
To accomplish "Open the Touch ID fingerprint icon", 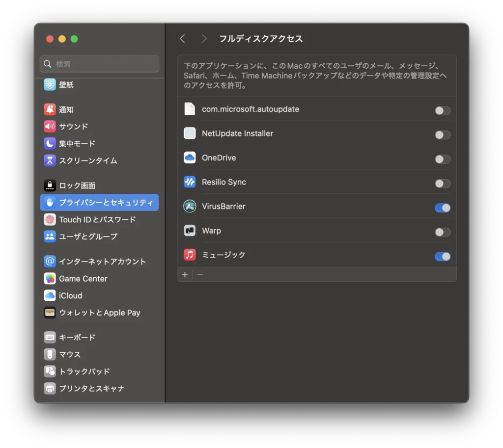I will (50, 219).
